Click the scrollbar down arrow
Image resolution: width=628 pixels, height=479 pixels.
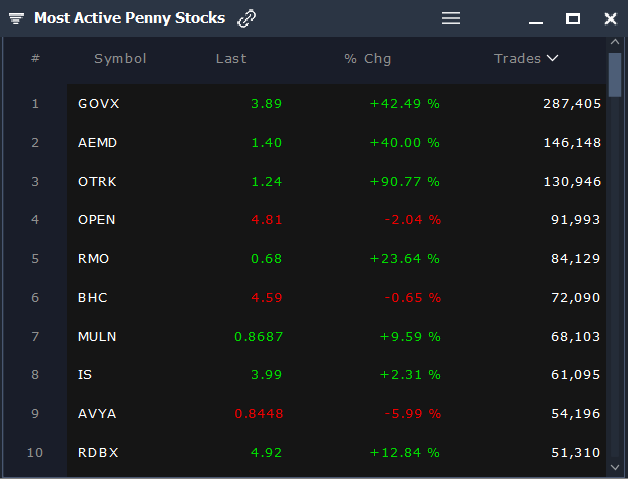click(614, 465)
